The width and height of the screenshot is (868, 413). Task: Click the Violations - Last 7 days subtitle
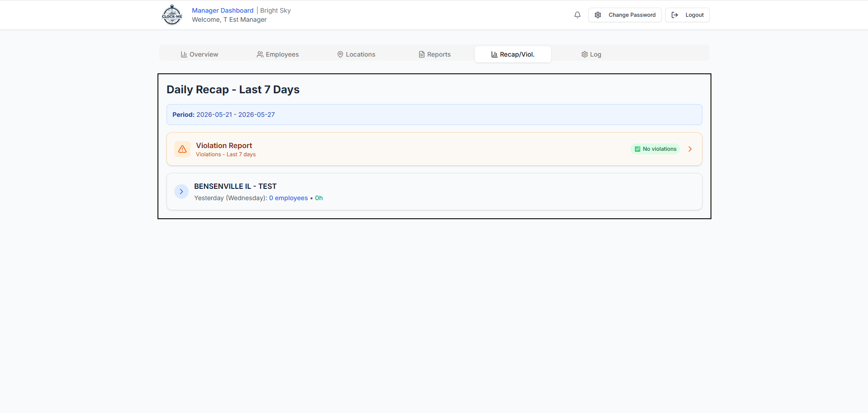point(226,154)
